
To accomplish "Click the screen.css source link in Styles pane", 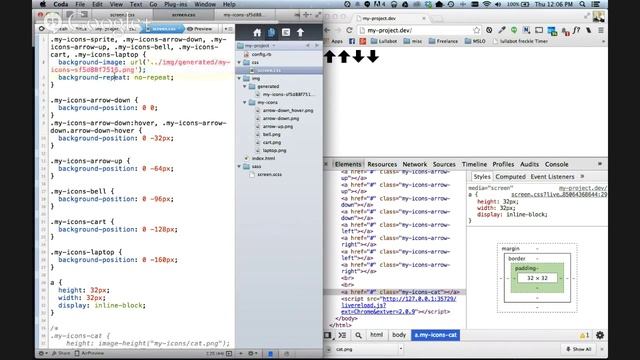I will [x=559, y=195].
